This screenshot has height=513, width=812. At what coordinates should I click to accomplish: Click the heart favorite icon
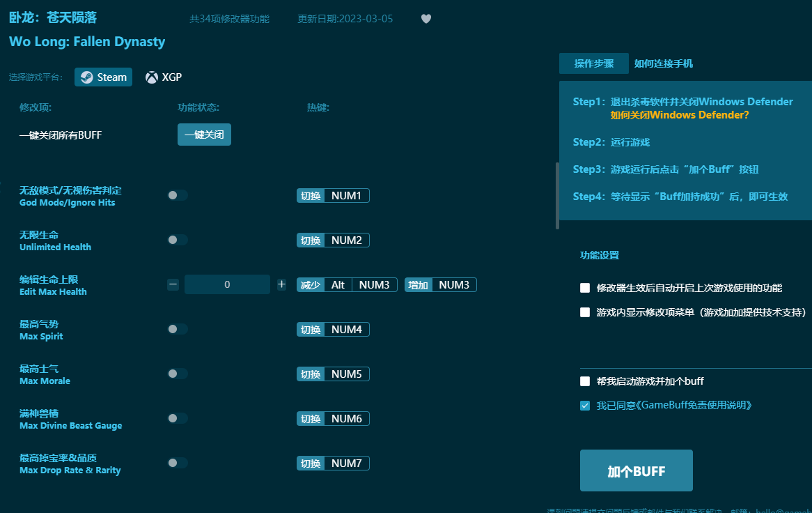[x=426, y=19]
